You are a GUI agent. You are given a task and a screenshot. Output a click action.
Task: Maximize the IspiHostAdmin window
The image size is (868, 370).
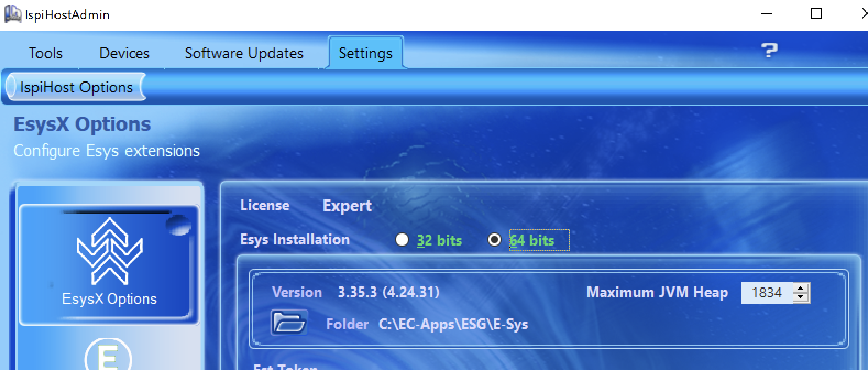[816, 14]
